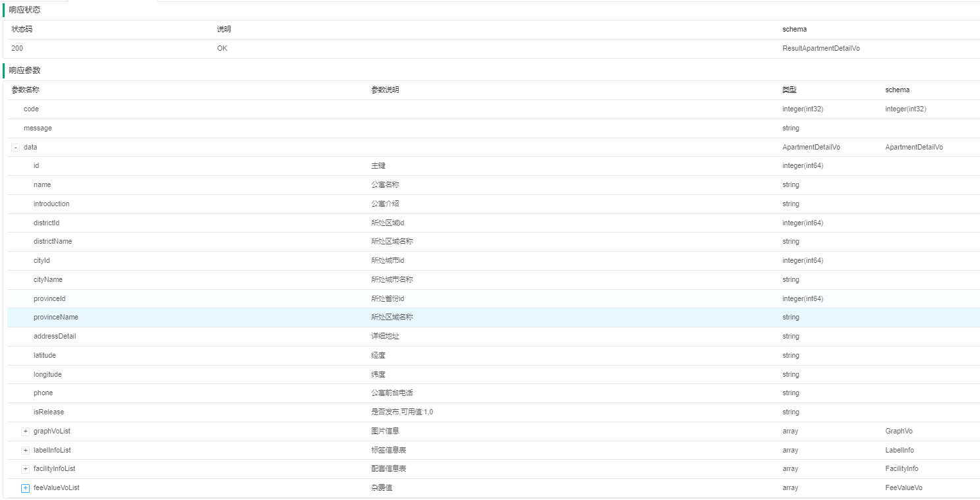Expand the graphVoList row
The width and height of the screenshot is (980, 500).
click(26, 431)
